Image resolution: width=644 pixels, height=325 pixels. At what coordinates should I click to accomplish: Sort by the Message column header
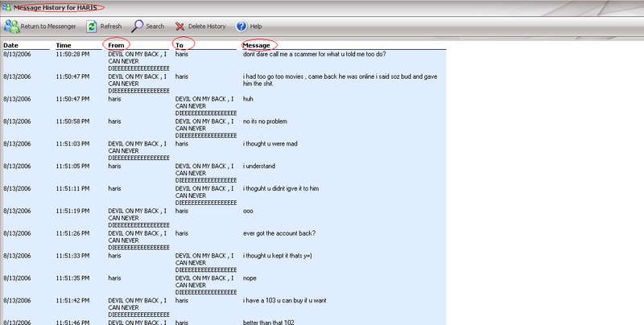[258, 45]
